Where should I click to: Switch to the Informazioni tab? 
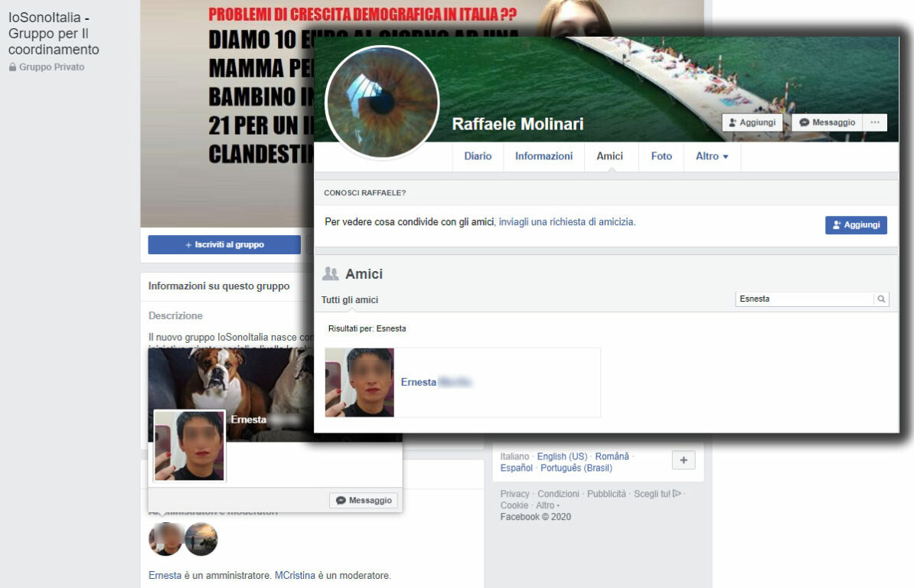pyautogui.click(x=544, y=156)
